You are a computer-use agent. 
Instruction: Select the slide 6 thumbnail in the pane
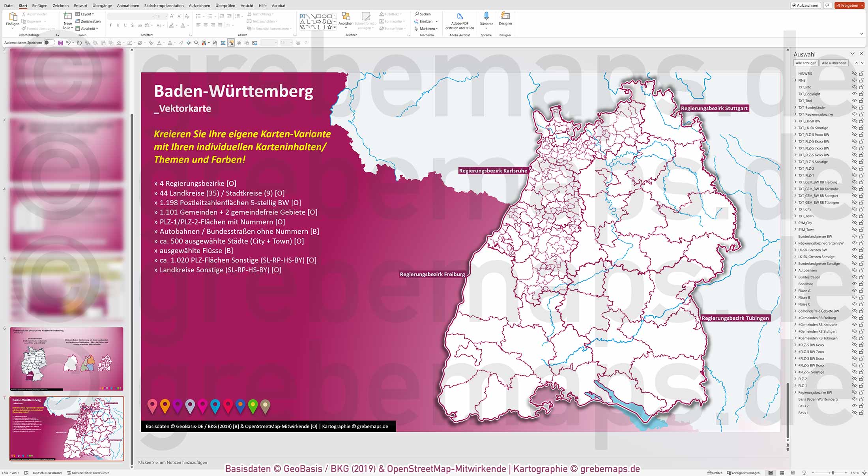click(x=65, y=358)
